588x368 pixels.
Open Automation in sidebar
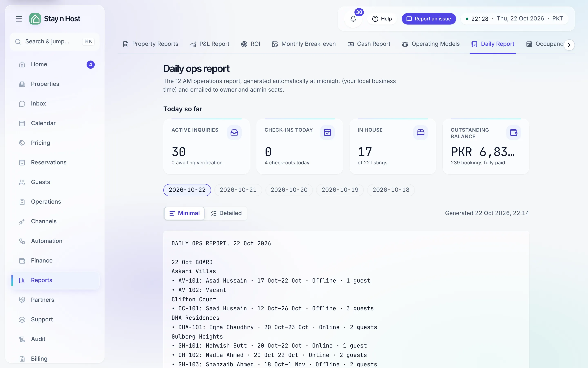55,241
